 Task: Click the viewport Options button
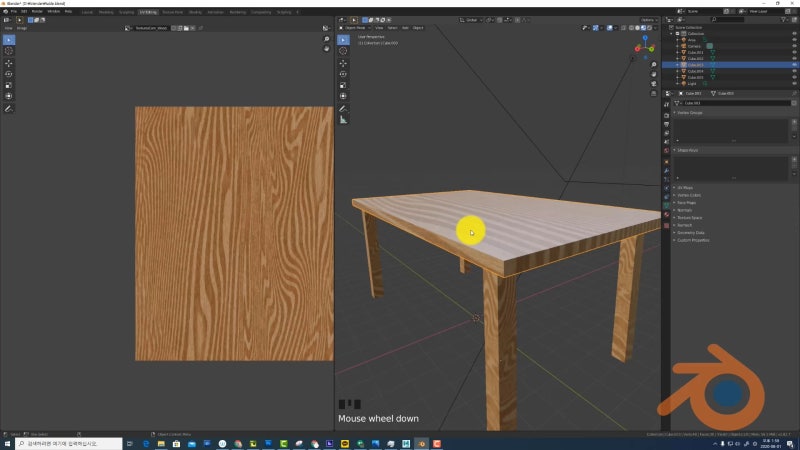[x=649, y=20]
